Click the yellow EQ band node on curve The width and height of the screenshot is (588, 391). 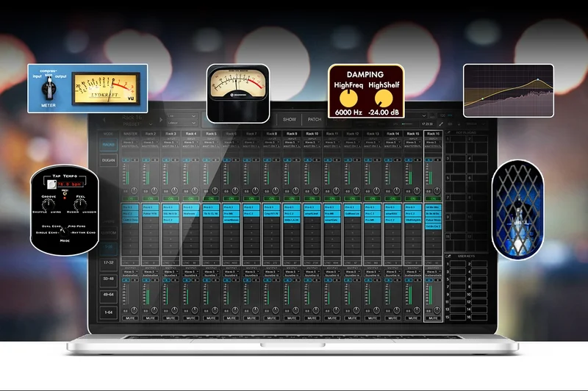482,98
